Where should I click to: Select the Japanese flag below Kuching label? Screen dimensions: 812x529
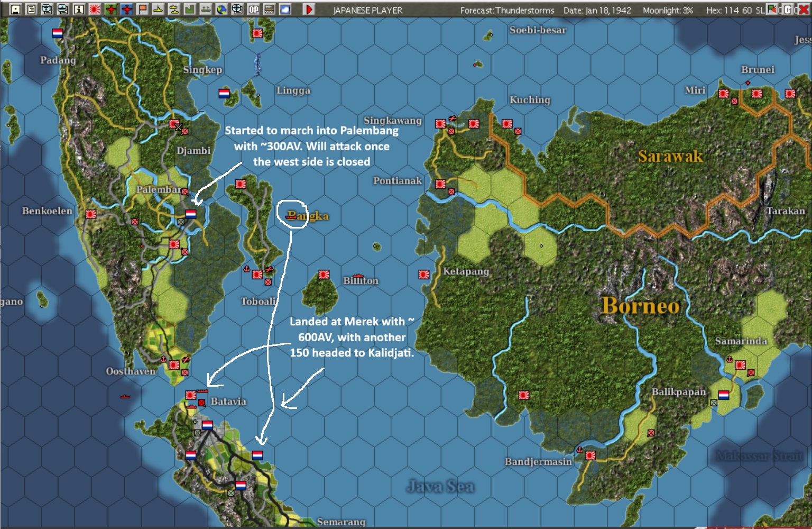click(x=507, y=123)
